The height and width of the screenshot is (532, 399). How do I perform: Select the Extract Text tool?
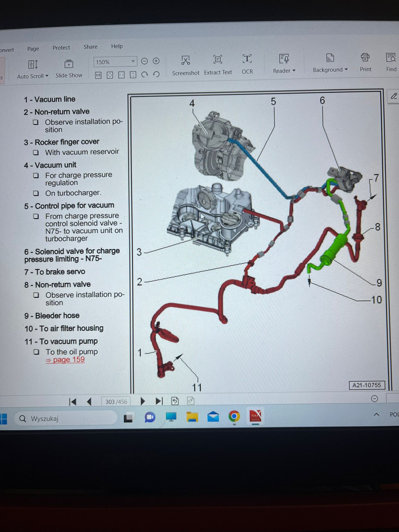(x=218, y=60)
